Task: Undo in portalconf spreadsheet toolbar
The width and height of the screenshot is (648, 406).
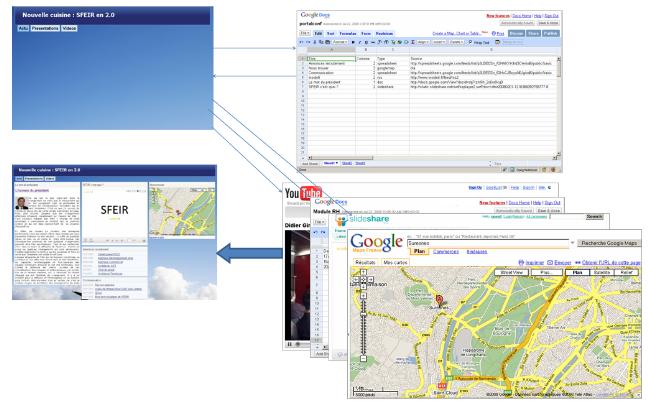Action: click(x=302, y=42)
